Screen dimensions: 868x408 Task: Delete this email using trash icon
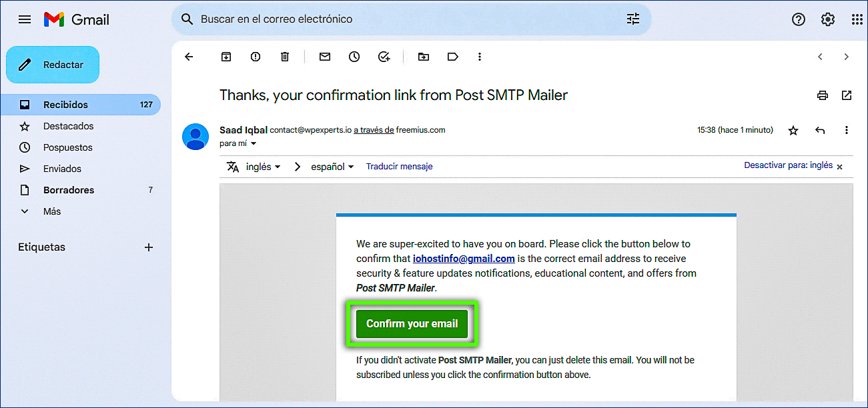285,57
